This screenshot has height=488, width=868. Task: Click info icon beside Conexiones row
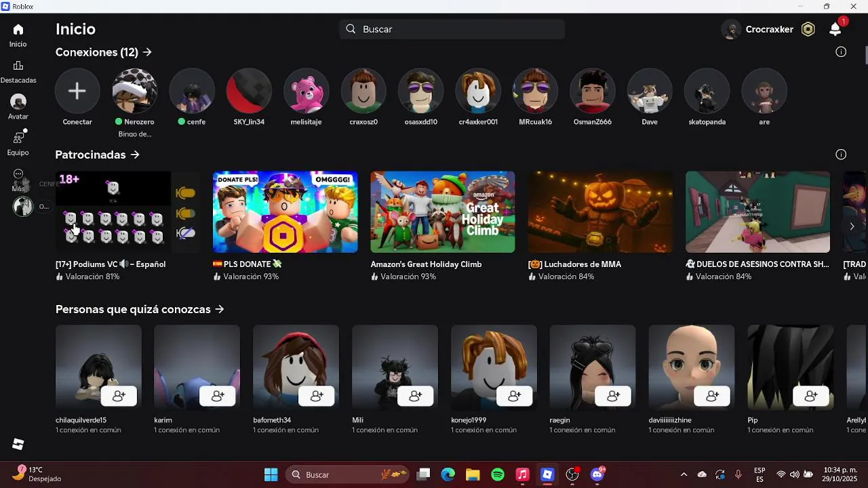(x=841, y=52)
